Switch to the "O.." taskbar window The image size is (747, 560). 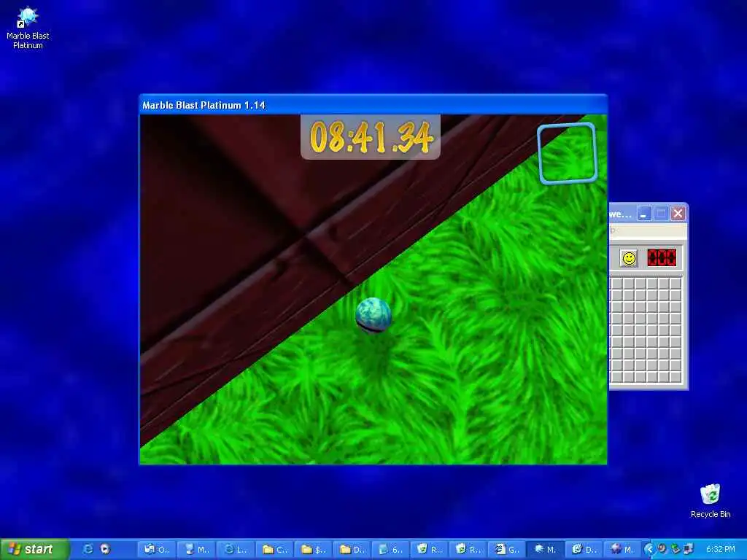(x=157, y=550)
